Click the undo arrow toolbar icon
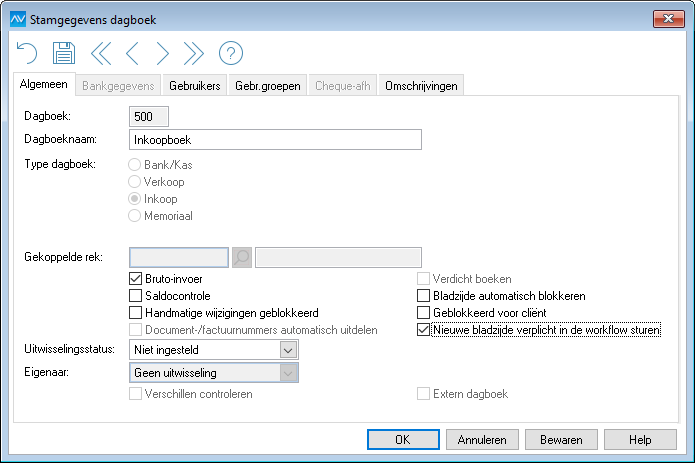Screen dimensions: 695x463 [27, 53]
